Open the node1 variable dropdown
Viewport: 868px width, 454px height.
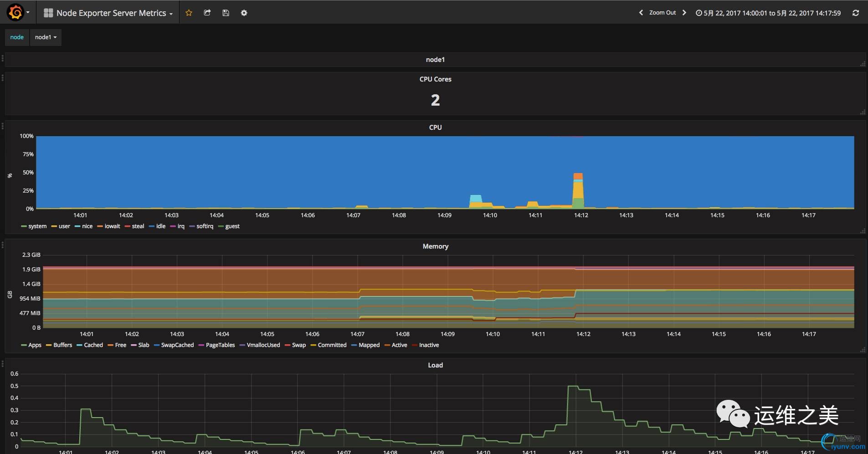[x=46, y=37]
